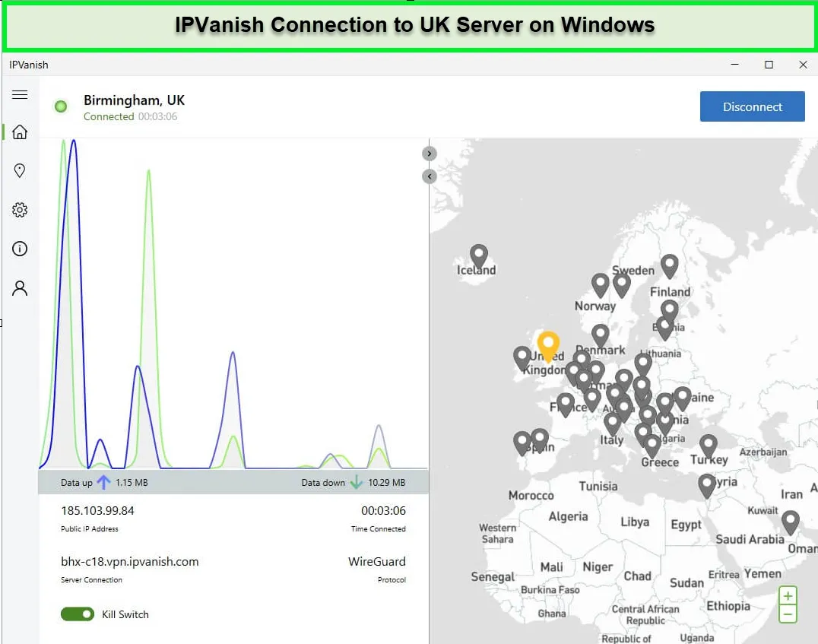Turn off the Kill Switch toggle
This screenshot has width=818, height=644.
[78, 614]
